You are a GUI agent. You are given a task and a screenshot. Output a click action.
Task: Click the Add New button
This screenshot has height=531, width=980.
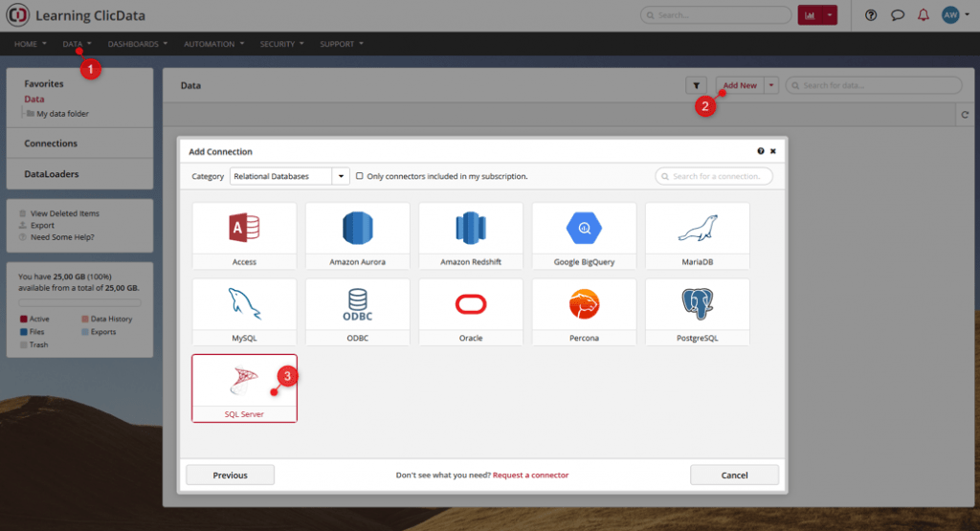(x=740, y=85)
